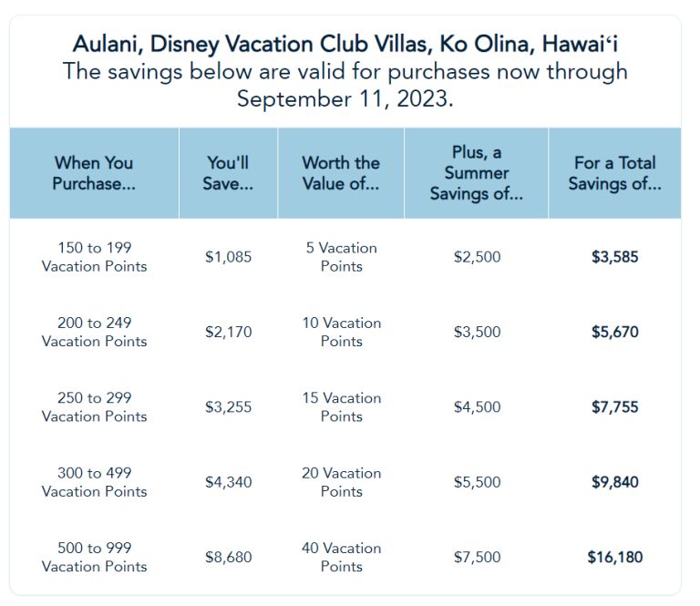Click the $8,680 savings amount

pyautogui.click(x=228, y=558)
